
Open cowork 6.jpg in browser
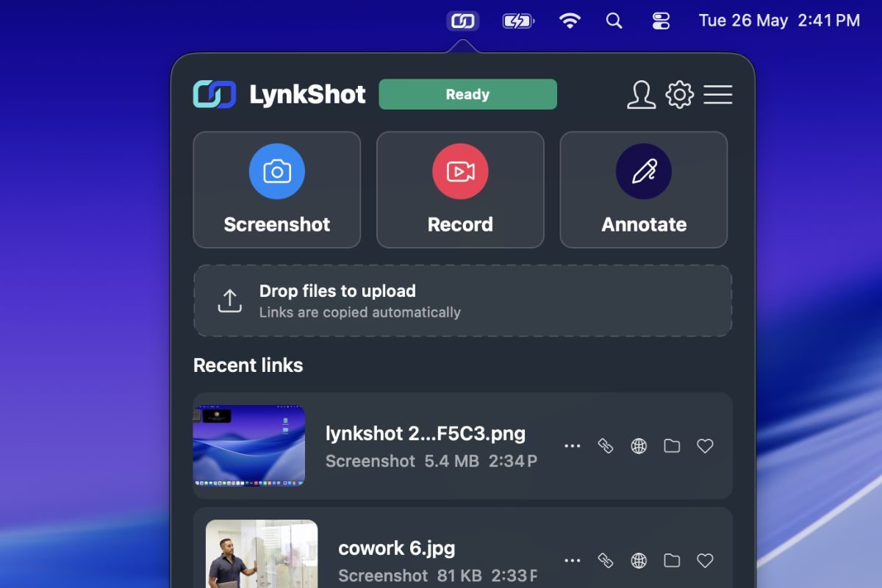639,561
